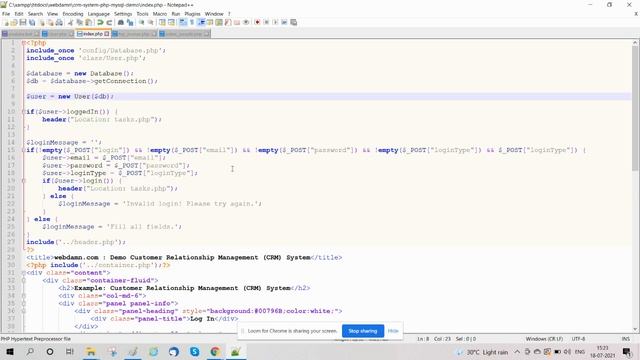Collapse the panel-info div at line 35

coord(24,303)
